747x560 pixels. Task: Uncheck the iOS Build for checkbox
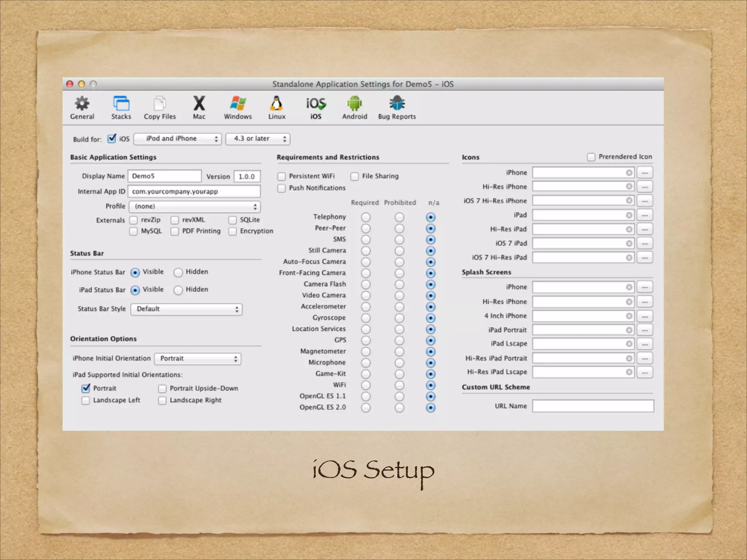click(x=112, y=139)
